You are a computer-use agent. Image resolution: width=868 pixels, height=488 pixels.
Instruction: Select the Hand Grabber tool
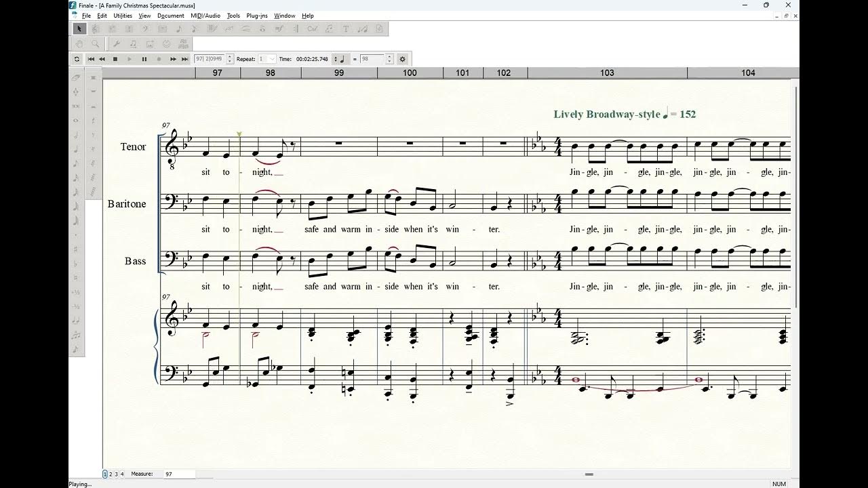point(79,44)
